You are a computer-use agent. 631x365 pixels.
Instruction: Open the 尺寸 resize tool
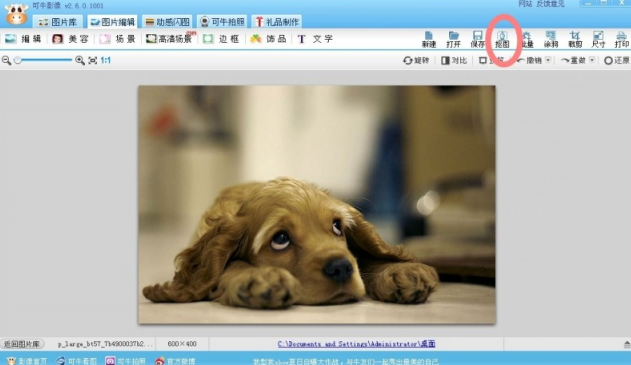pyautogui.click(x=598, y=39)
